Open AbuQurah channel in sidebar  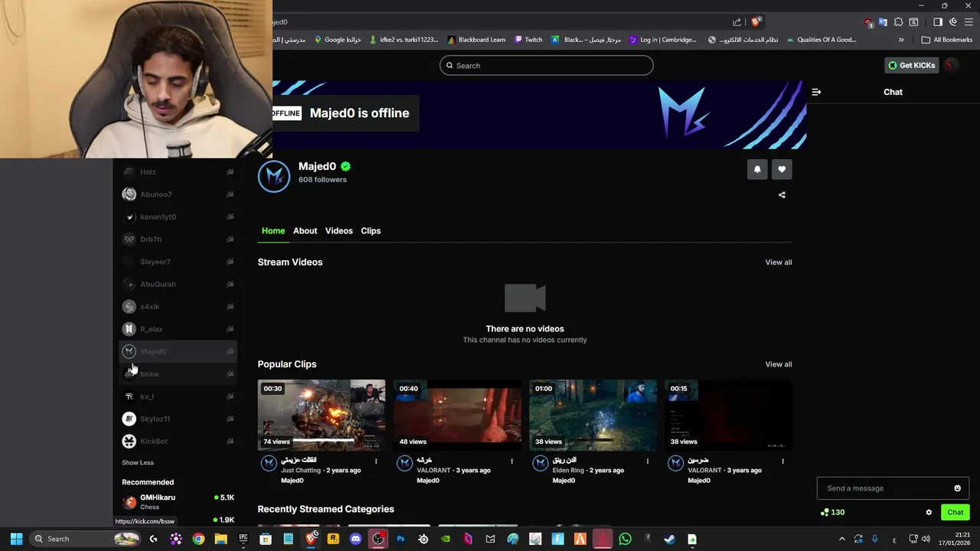pos(178,285)
